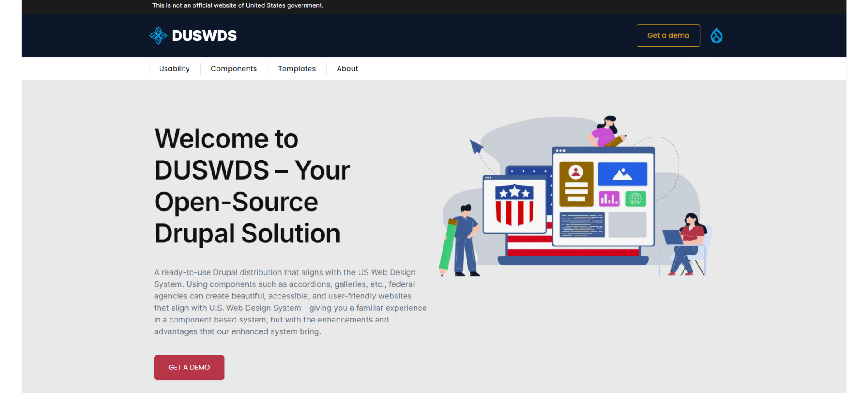Viewport: 868px width, 393px height.
Task: Open the About menu item
Action: 347,69
